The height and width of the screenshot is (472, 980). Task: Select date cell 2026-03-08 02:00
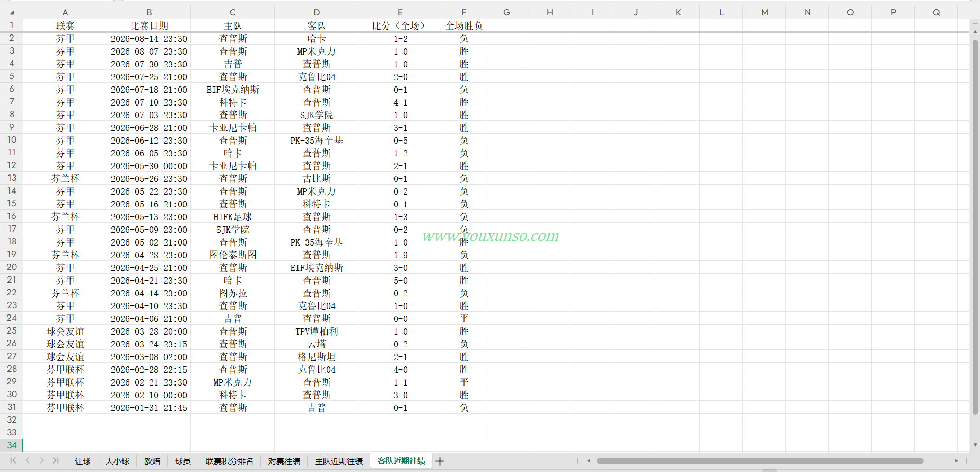click(149, 357)
